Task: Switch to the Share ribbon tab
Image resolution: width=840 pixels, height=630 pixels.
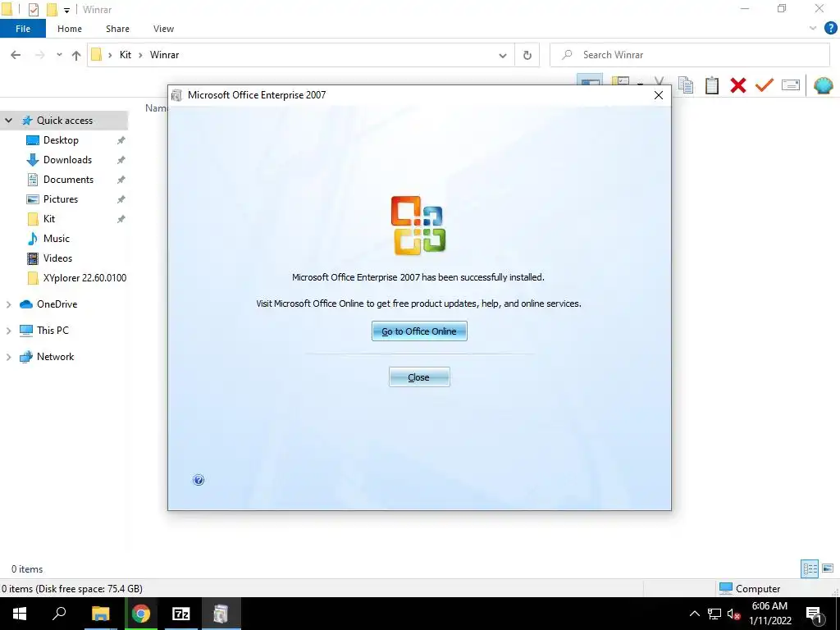Action: click(117, 29)
